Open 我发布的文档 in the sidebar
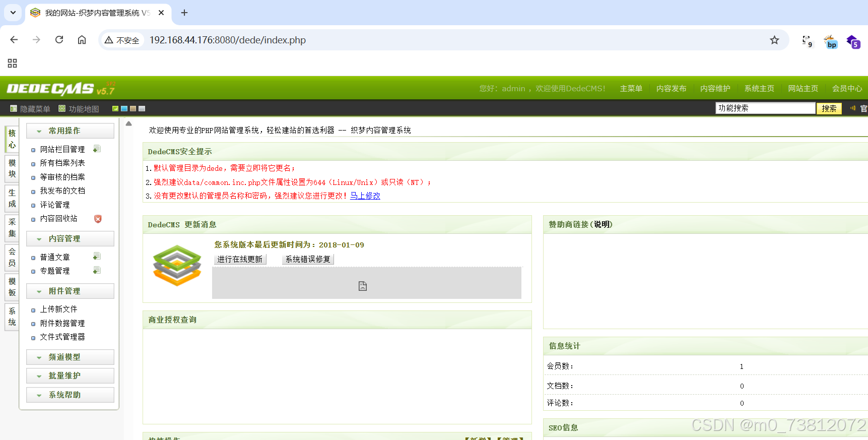The width and height of the screenshot is (868, 440). [x=62, y=191]
